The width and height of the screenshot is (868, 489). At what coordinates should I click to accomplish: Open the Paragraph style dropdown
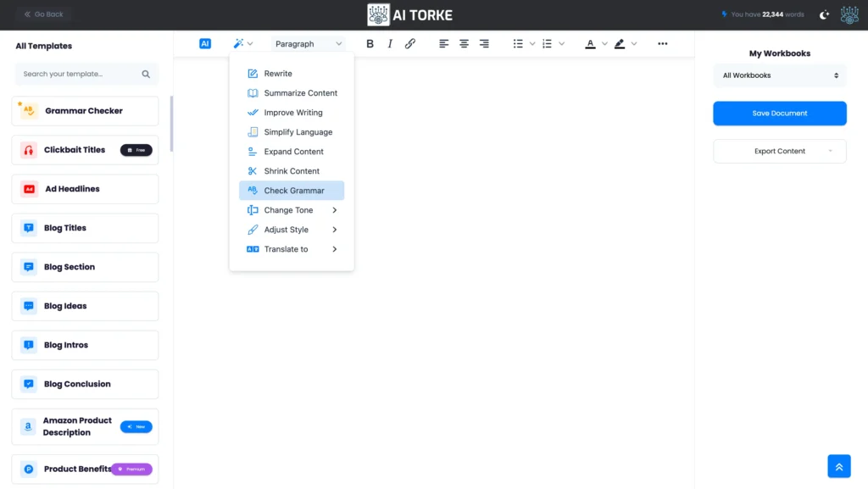[309, 43]
